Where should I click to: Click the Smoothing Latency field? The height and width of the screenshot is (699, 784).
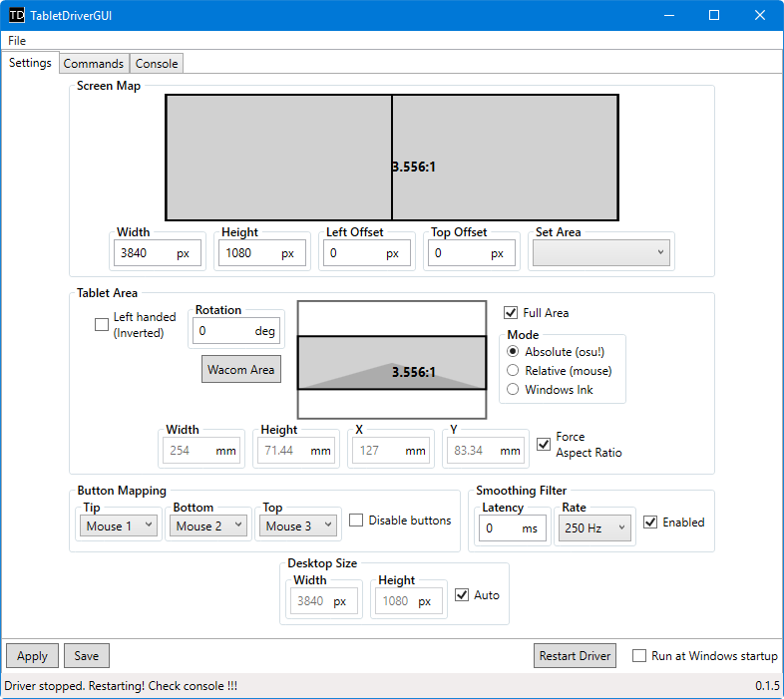[x=512, y=528]
